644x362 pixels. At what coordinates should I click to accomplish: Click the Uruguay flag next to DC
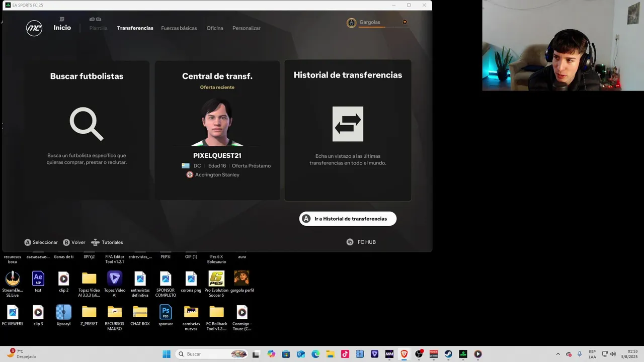tap(186, 166)
